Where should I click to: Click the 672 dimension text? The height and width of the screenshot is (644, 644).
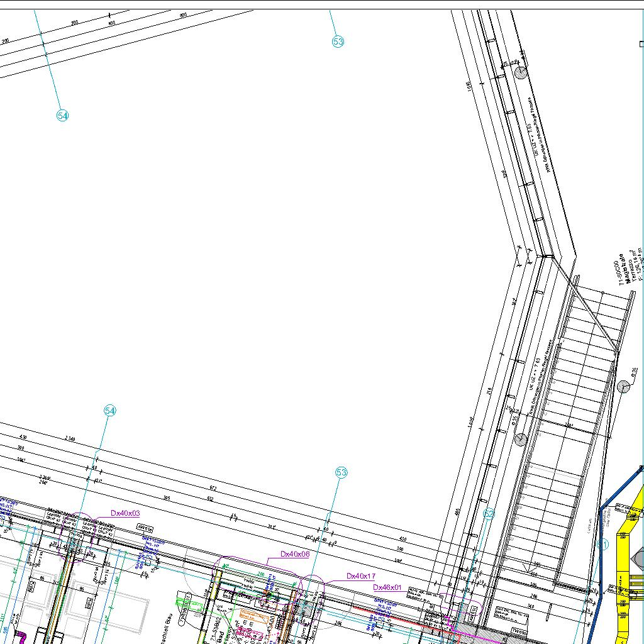click(x=213, y=488)
